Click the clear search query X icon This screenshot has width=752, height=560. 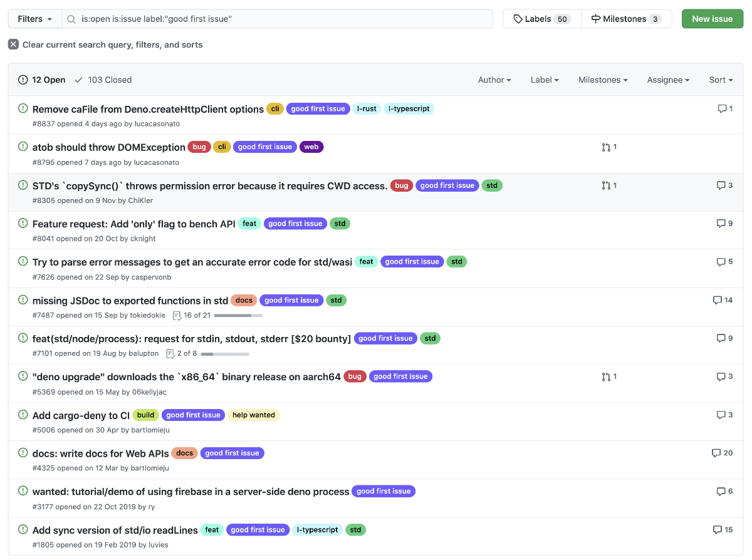(x=13, y=44)
